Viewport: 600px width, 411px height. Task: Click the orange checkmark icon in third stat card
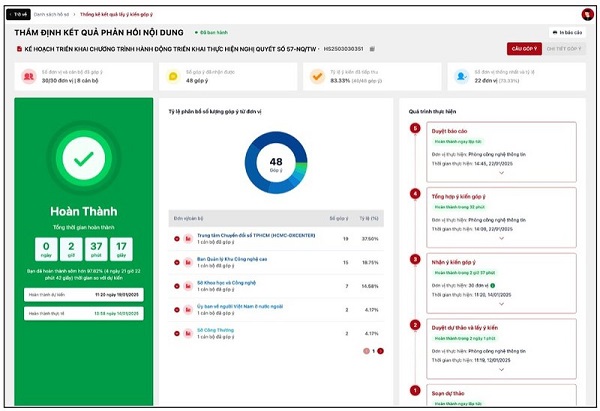(317, 77)
